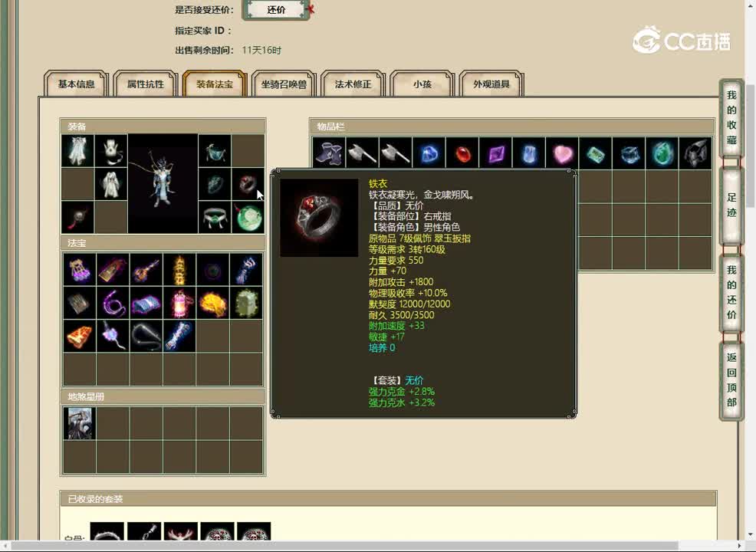The height and width of the screenshot is (552, 756).
Task: Click 返回顶部 to return to top
Action: tap(731, 380)
